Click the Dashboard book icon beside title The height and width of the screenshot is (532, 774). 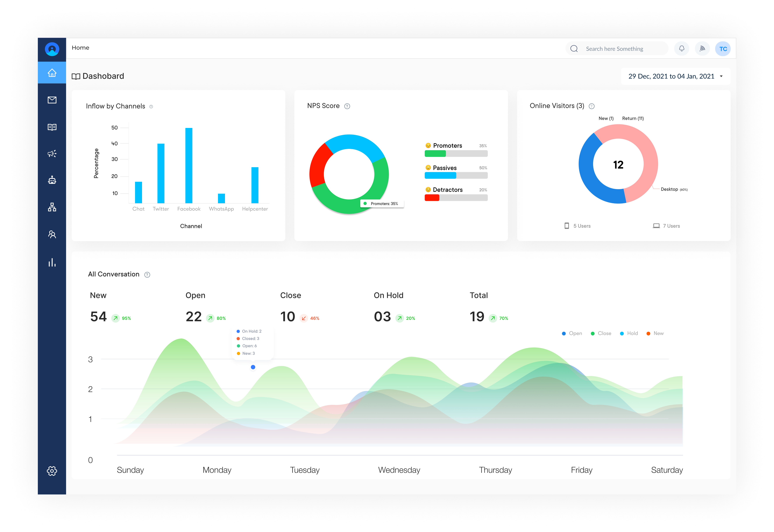coord(76,76)
